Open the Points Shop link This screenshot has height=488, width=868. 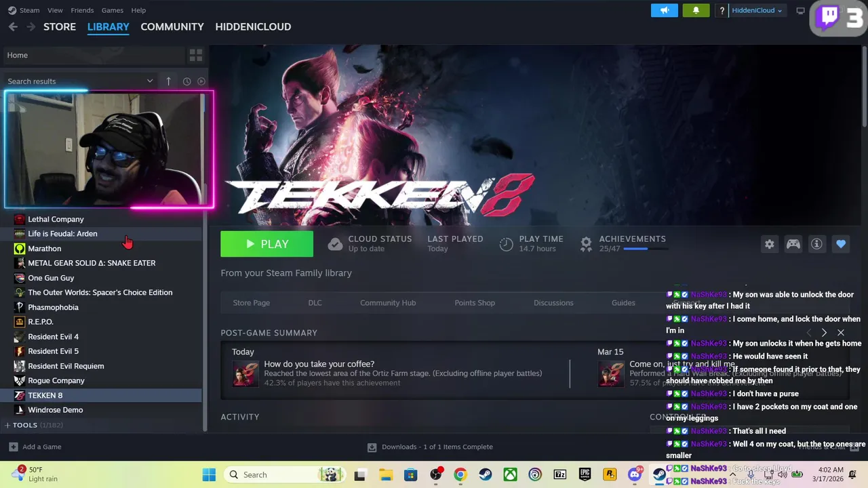(475, 303)
